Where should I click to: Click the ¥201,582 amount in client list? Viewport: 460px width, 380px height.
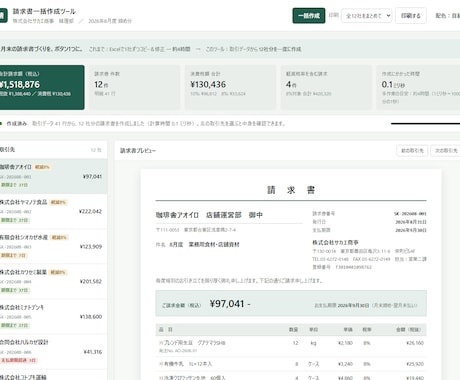tap(91, 282)
